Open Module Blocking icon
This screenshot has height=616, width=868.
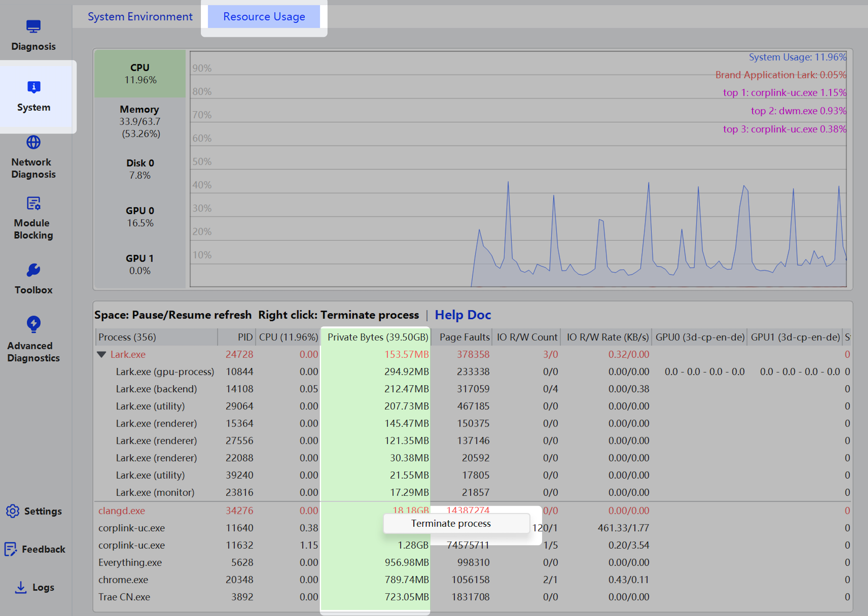pos(33,203)
